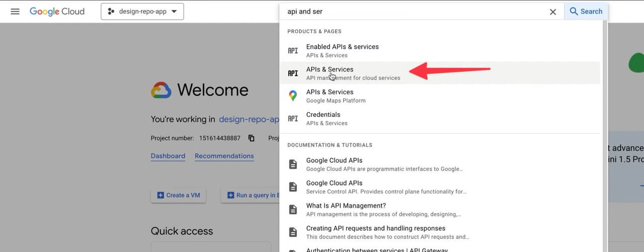Click the Documentation & Tutorials section heading
The width and height of the screenshot is (644, 252).
[x=330, y=145]
